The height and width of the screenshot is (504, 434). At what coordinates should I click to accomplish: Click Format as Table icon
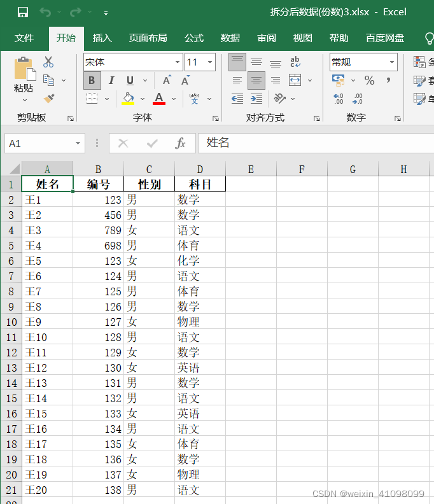(x=419, y=80)
